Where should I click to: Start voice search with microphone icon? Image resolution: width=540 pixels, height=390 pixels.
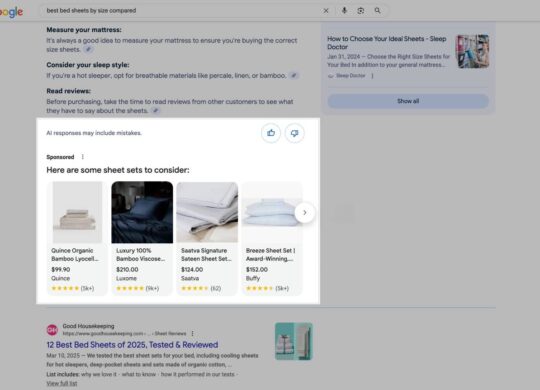[x=344, y=10]
